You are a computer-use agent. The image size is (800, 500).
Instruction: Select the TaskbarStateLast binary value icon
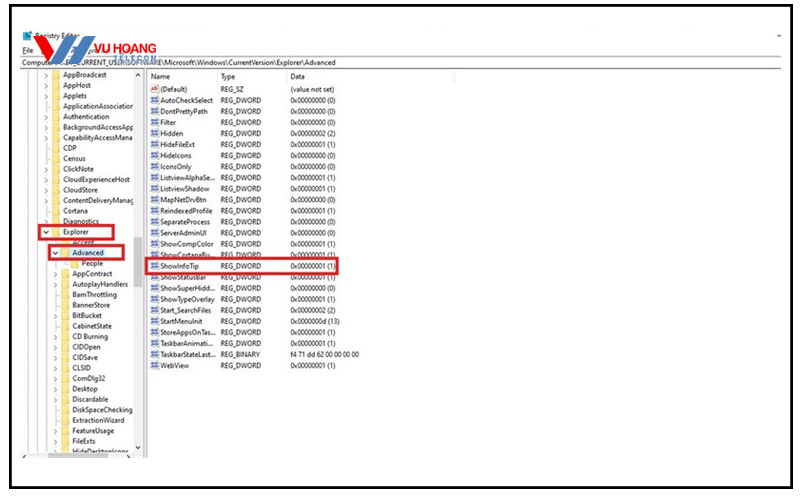point(154,354)
